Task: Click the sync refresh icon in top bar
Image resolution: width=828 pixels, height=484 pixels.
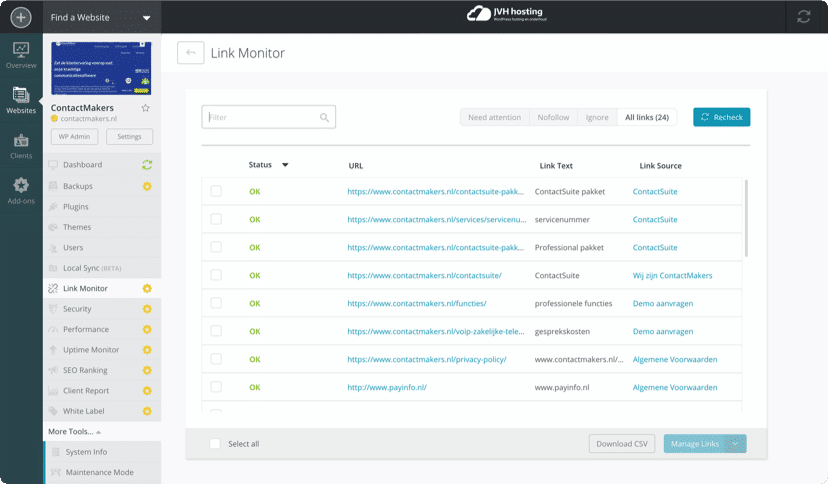Action: [x=803, y=17]
